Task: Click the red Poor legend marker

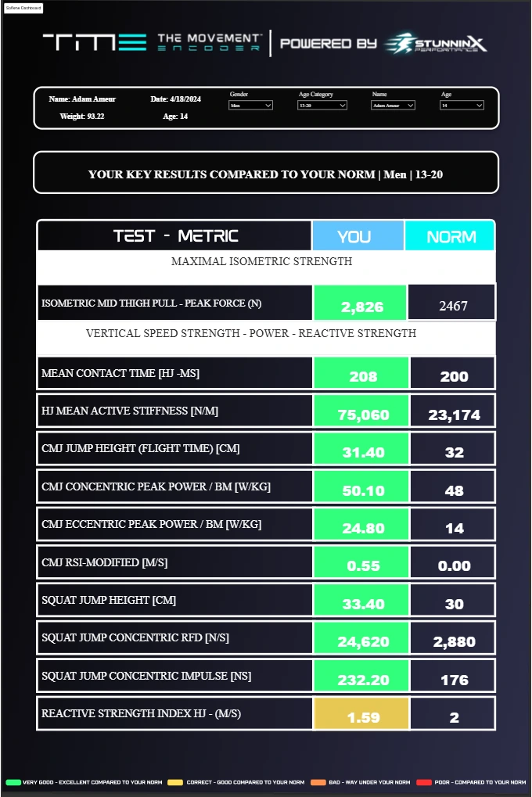Action: pos(424,782)
